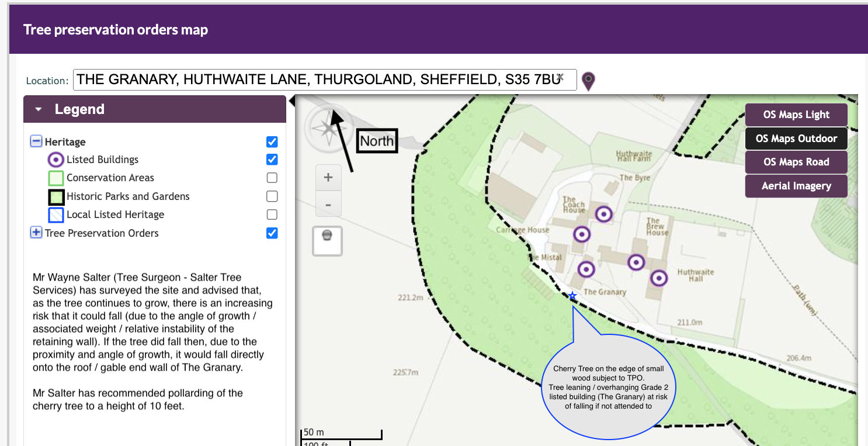The height and width of the screenshot is (446, 868).
Task: Click the Historic Parks and Gardens label
Action: pyautogui.click(x=129, y=196)
